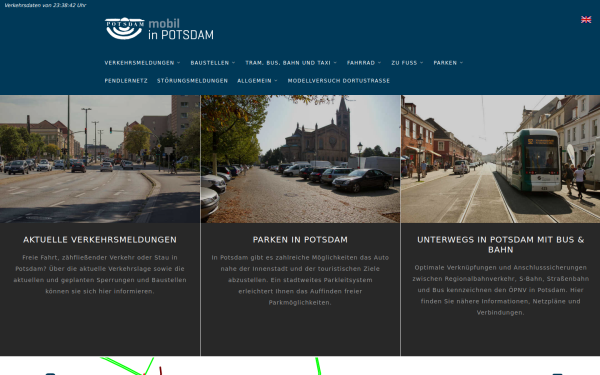Screen dimensions: 600x375
Task: Switch language via the UK flag icon
Action: point(586,20)
